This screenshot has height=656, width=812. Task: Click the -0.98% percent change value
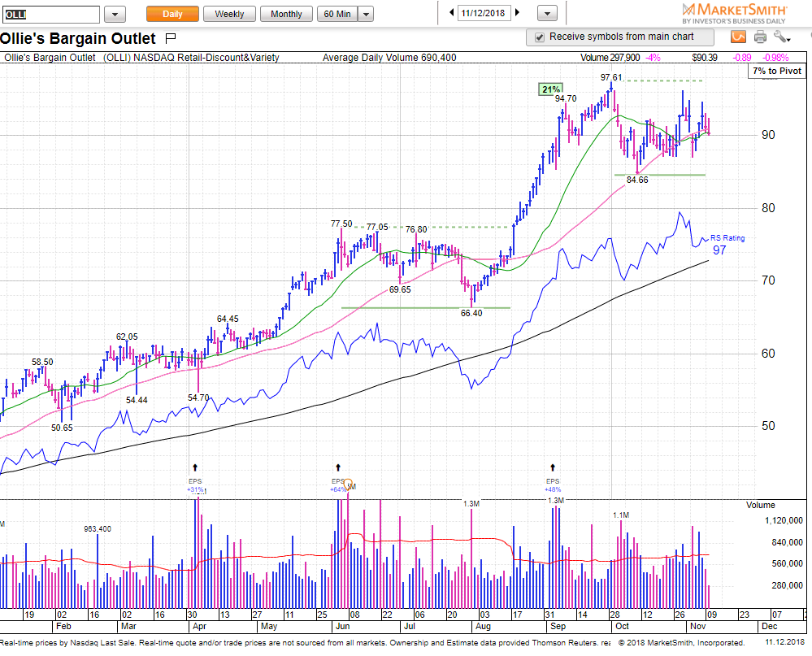775,58
